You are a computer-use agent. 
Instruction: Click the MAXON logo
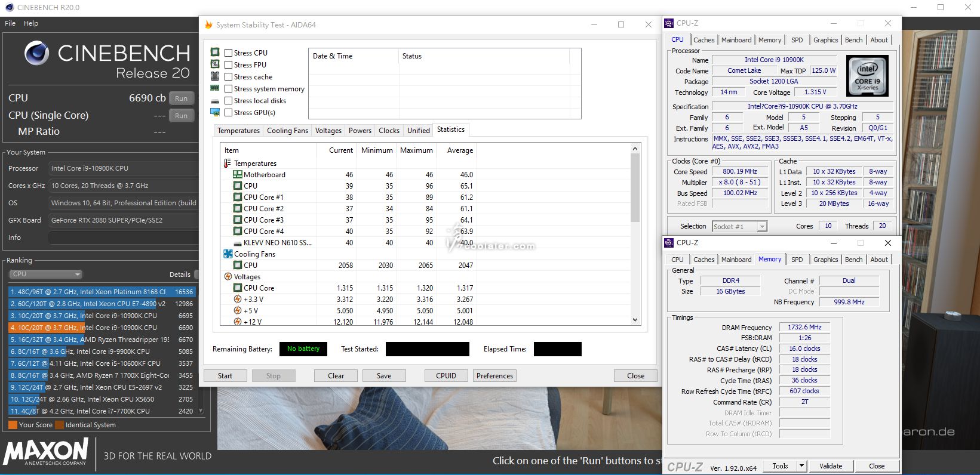[x=46, y=452]
